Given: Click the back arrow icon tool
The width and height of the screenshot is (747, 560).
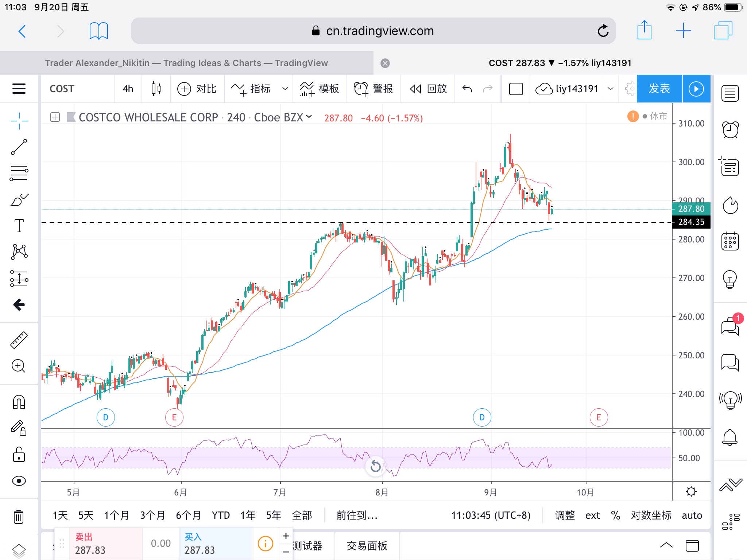Looking at the screenshot, I should point(19,304).
